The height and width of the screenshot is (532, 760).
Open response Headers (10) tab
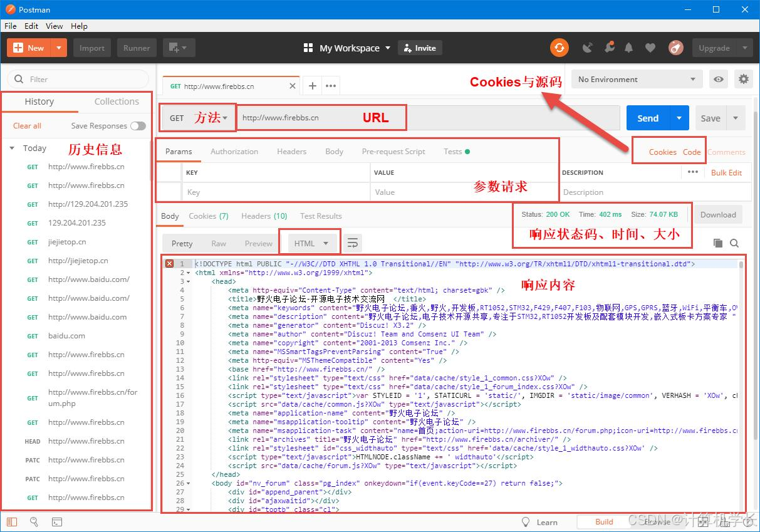(x=264, y=216)
